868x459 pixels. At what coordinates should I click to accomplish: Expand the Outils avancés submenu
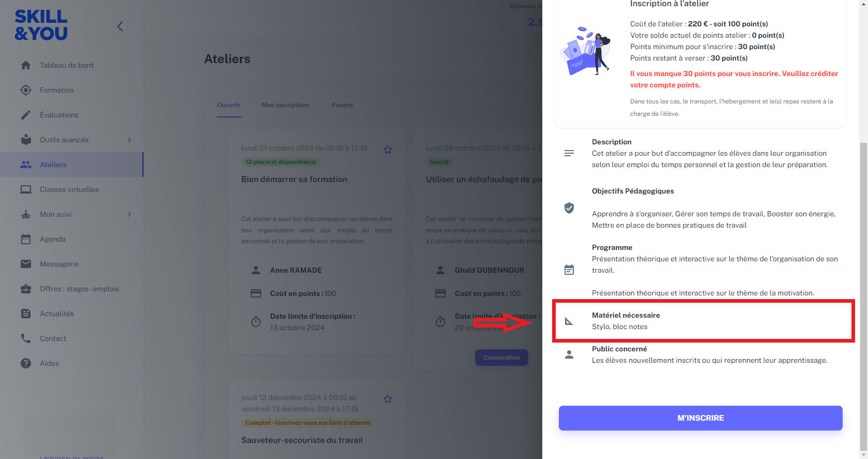129,140
